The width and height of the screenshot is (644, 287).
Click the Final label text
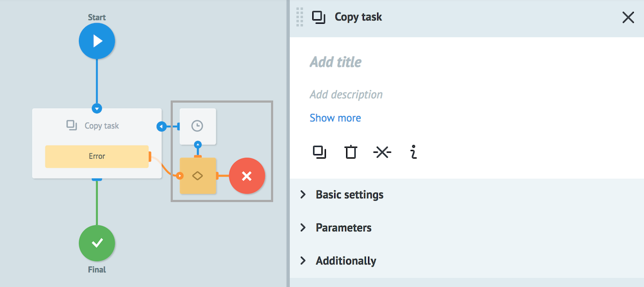(x=97, y=270)
